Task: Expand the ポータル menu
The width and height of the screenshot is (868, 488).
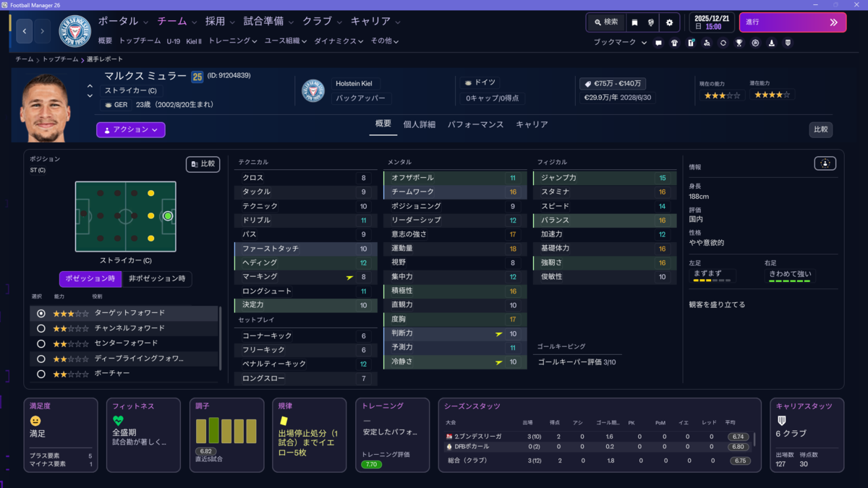Action: 123,22
